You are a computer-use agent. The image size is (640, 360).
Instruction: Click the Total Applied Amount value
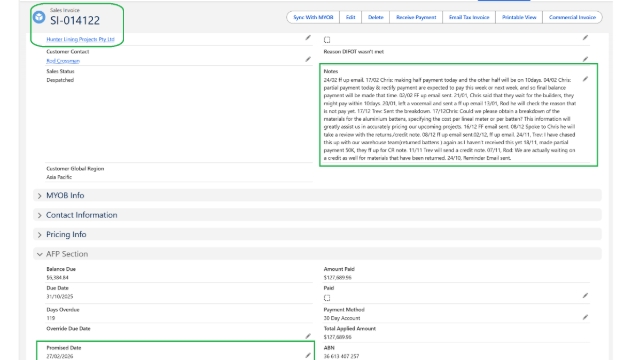(x=338, y=337)
